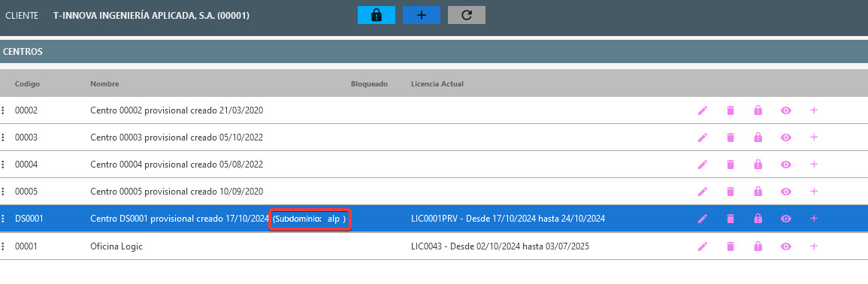Select the row named Oficina Logic
The height and width of the screenshot is (284, 868).
tap(434, 246)
